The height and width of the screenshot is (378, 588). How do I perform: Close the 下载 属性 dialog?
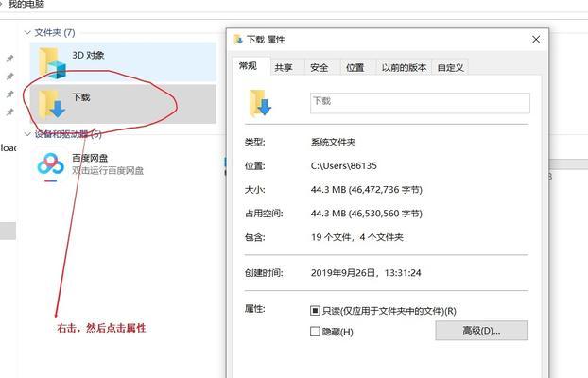click(x=536, y=40)
